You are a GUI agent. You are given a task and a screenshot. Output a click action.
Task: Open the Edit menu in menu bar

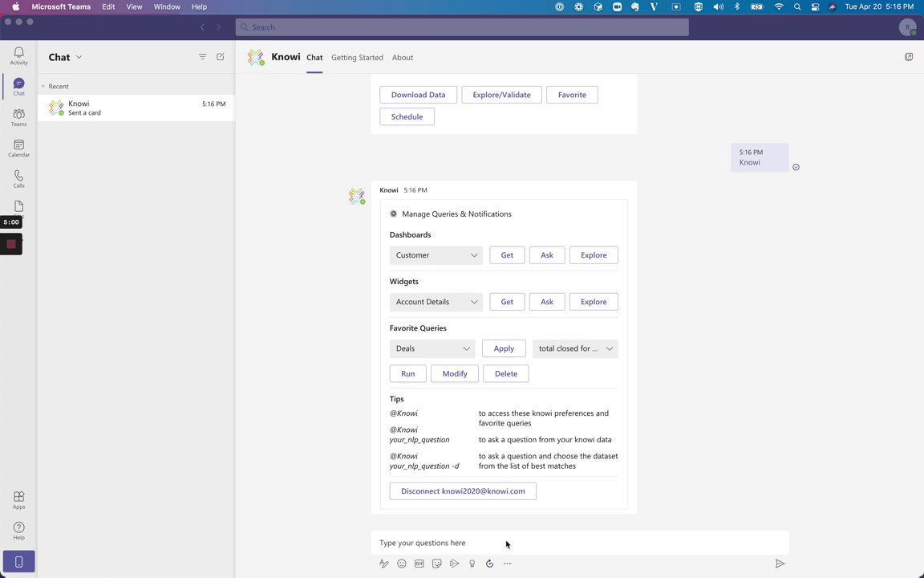coord(108,6)
